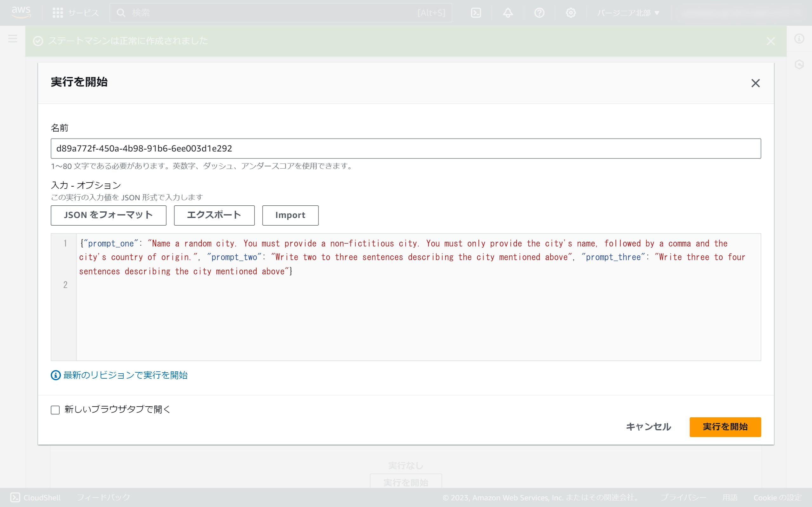The width and height of the screenshot is (812, 507).
Task: Open the hamburger side navigation menu
Action: tap(13, 39)
